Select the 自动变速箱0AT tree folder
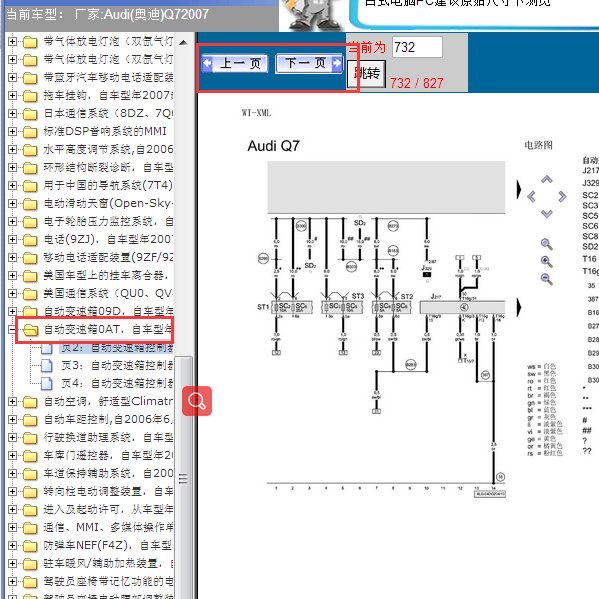 coord(108,329)
